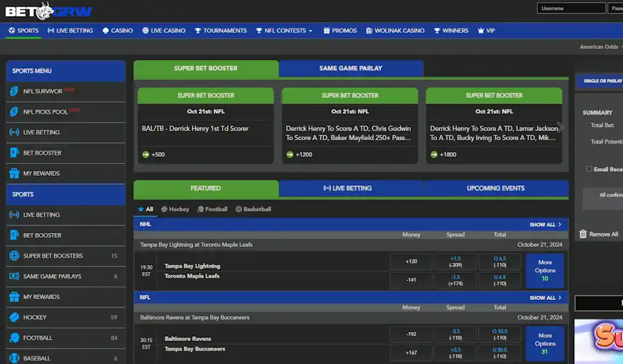Viewport: 623px width, 364px height.
Task: Click the Username input field
Action: pos(571,8)
